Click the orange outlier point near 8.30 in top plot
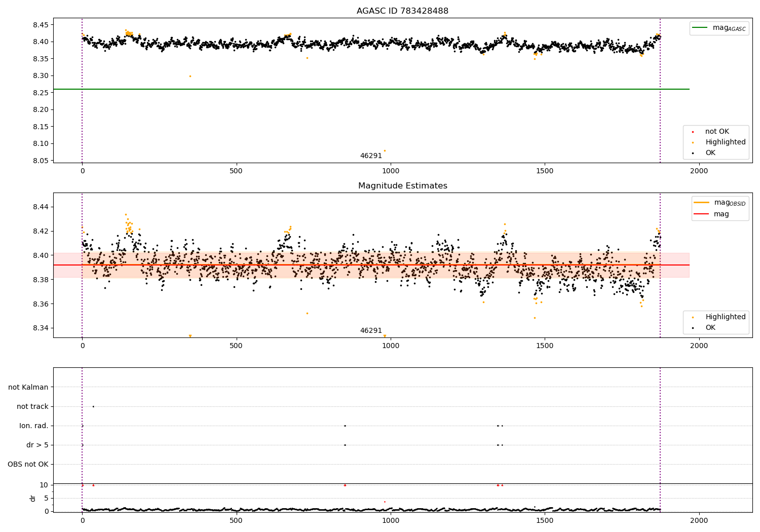This screenshot has height=532, width=760. (x=190, y=76)
